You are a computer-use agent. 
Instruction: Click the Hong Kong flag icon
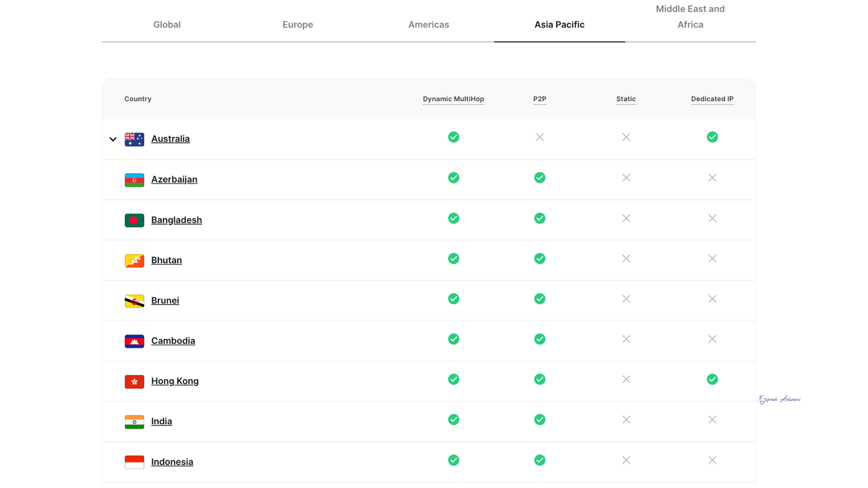134,381
